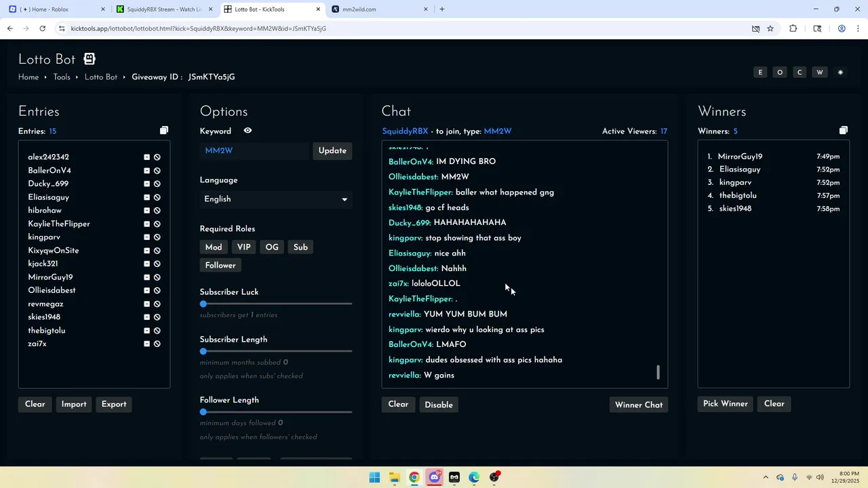Copy the Winners list with its copy icon
Viewport: 868px width, 488px height.
click(844, 130)
